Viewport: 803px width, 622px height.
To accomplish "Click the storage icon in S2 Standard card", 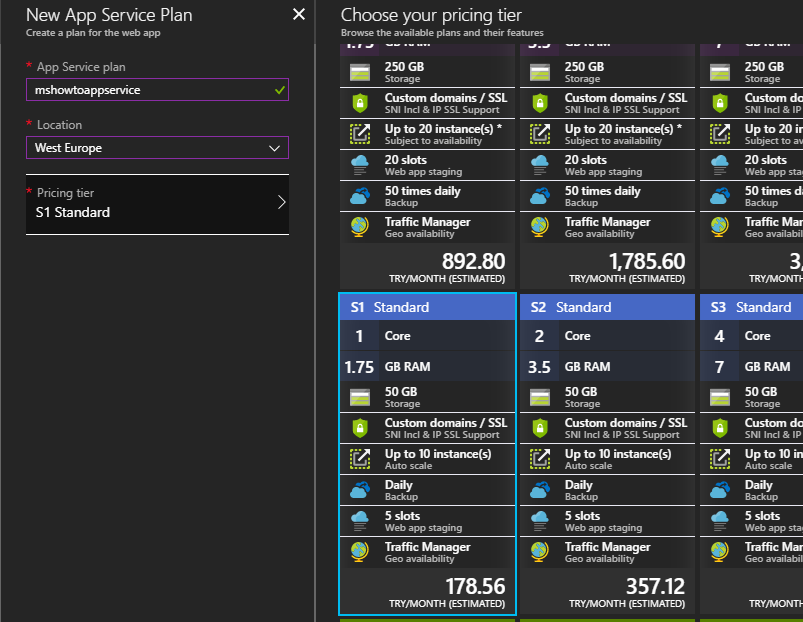I will 540,397.
